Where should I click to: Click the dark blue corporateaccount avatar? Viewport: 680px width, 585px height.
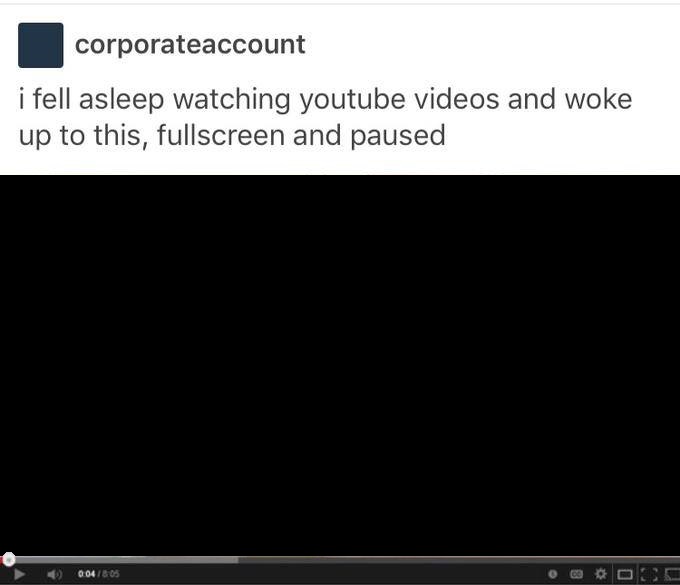pos(41,45)
